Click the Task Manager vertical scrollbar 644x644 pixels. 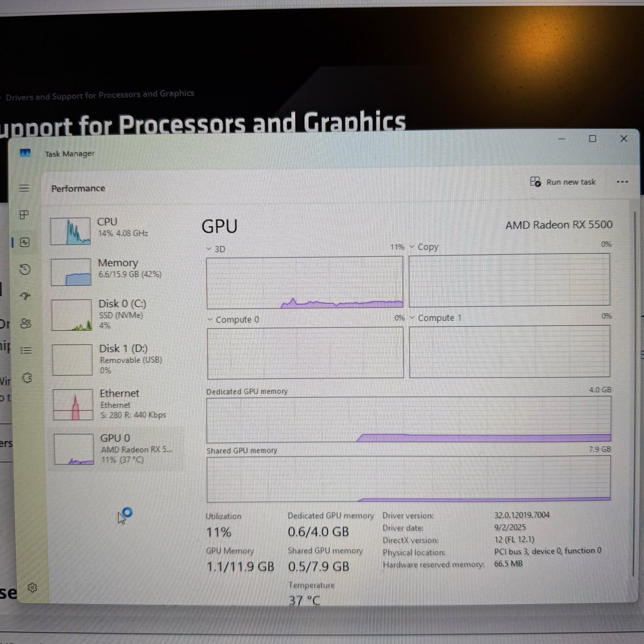(x=634, y=393)
